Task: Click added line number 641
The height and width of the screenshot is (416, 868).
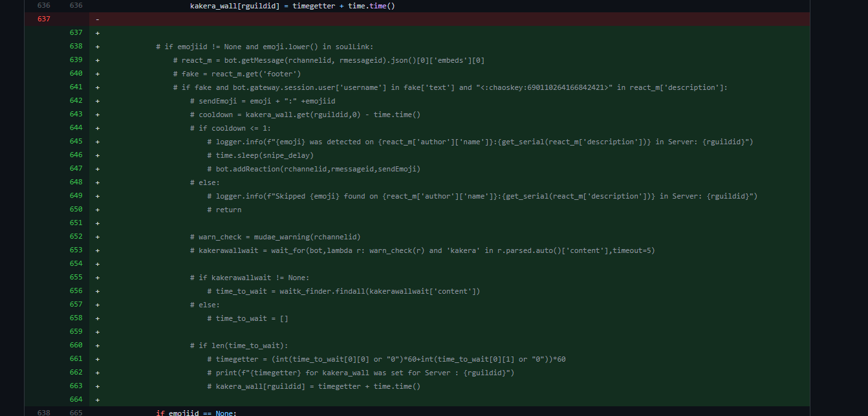Action: (x=76, y=87)
